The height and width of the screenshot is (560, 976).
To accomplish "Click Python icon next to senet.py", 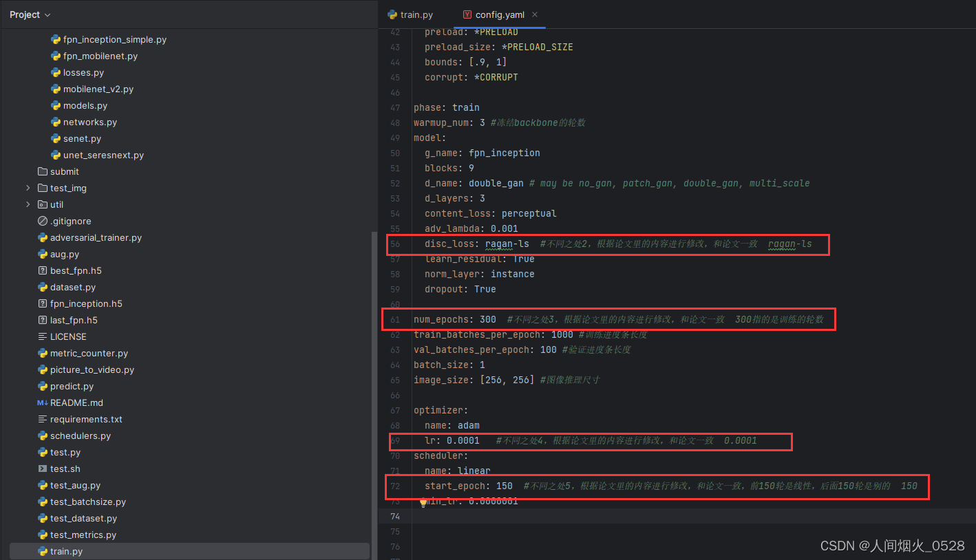I will pos(56,138).
